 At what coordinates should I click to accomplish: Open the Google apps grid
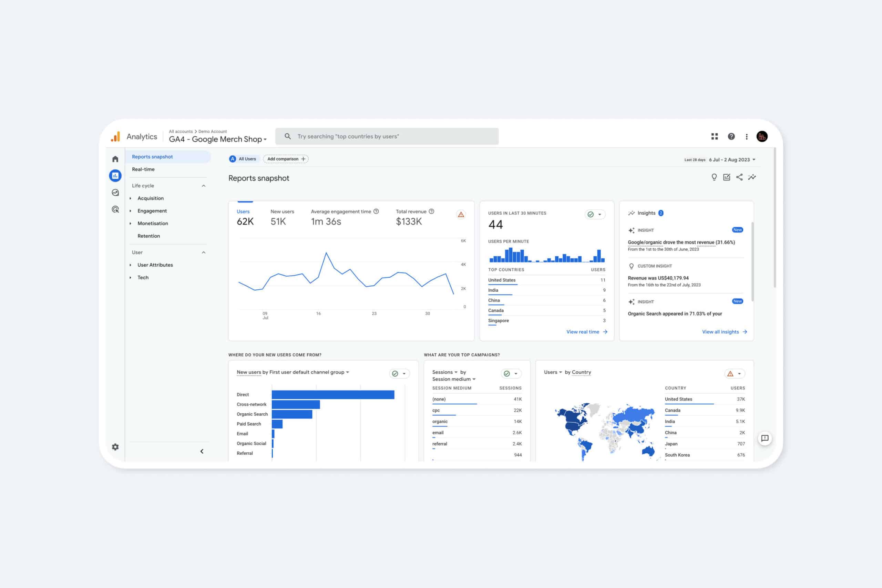click(x=714, y=136)
